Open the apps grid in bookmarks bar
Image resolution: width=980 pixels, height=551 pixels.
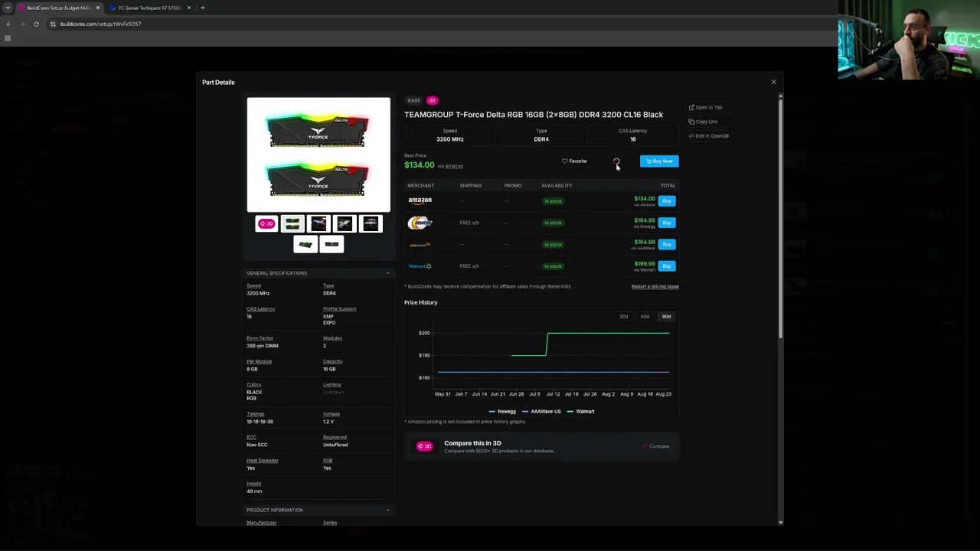point(8,38)
